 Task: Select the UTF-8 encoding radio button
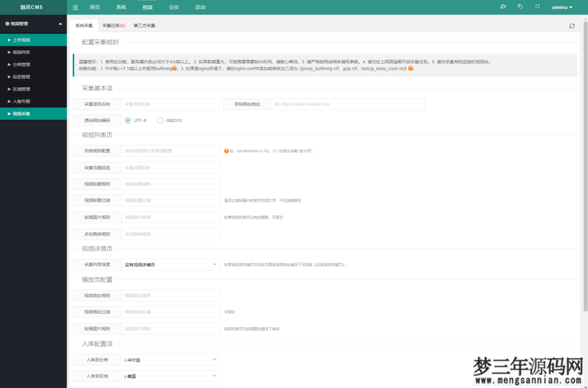127,120
